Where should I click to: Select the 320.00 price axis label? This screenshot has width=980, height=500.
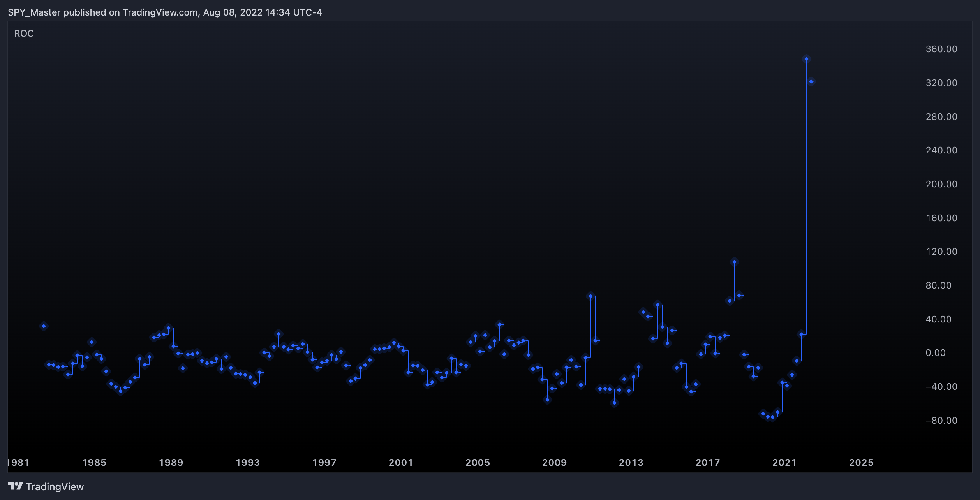point(941,83)
